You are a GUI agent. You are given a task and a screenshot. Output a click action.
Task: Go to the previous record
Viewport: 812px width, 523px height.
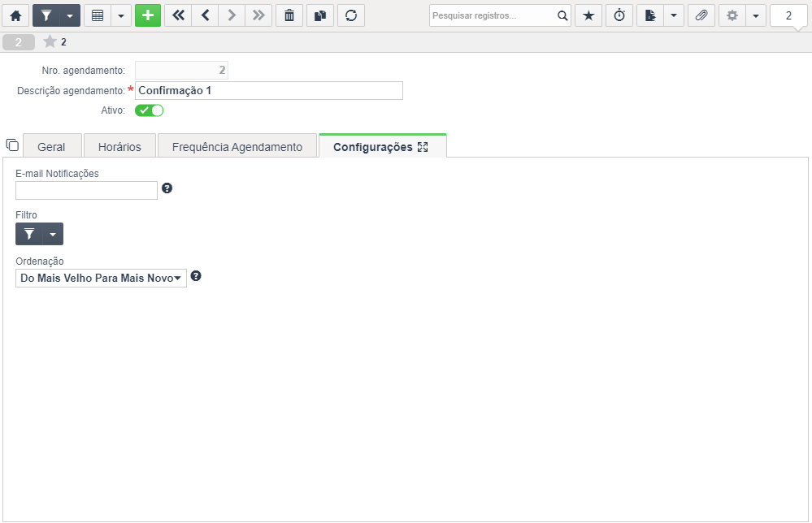pos(205,15)
